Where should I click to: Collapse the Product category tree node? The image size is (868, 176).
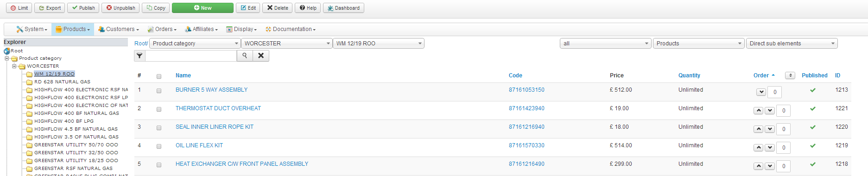tap(7, 58)
